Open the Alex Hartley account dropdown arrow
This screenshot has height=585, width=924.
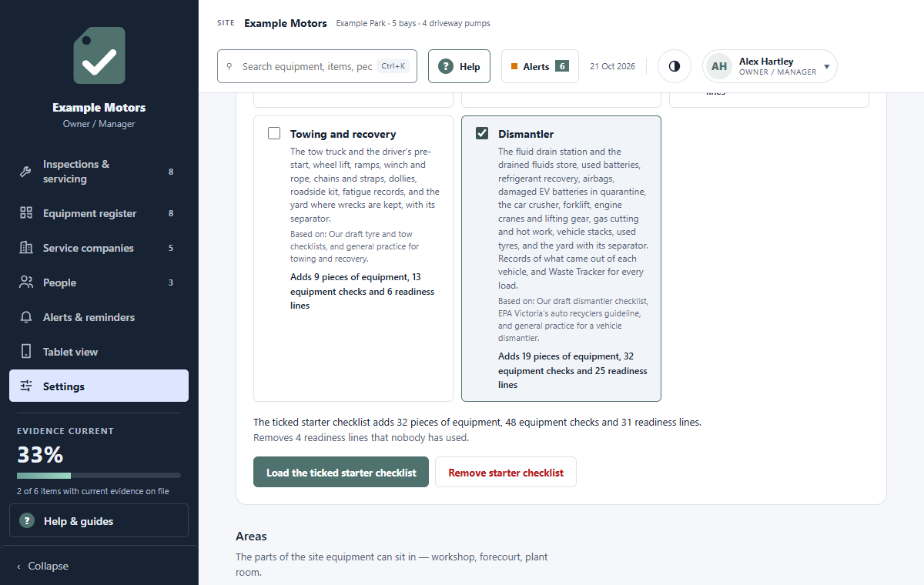(x=827, y=66)
